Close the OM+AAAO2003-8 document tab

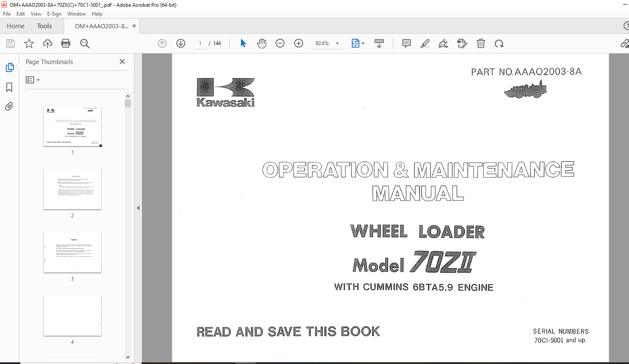(134, 26)
